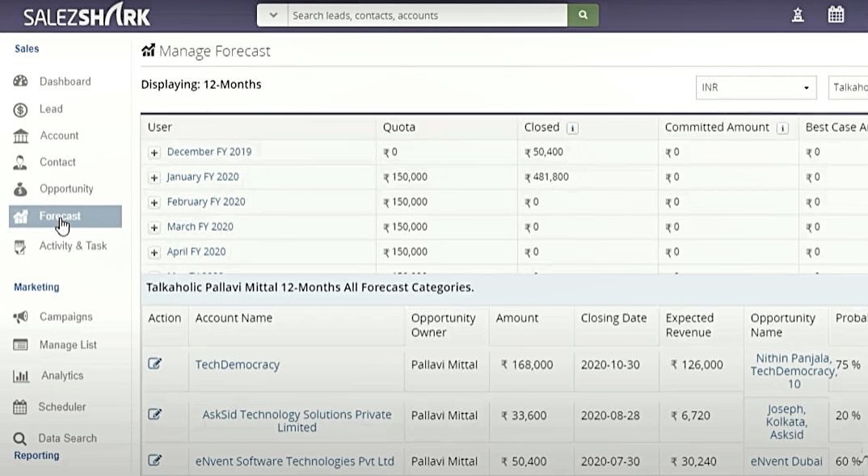Open the Lead menu item
The width and height of the screenshot is (868, 476).
[x=51, y=109]
